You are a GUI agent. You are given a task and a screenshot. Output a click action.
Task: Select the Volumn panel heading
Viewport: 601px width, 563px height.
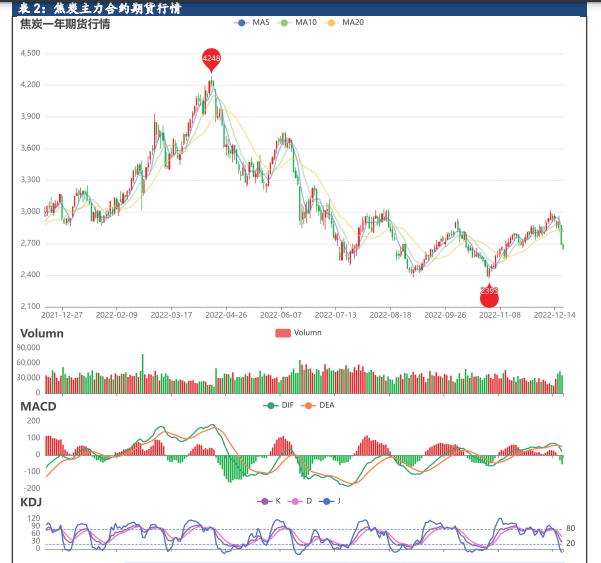coord(42,333)
